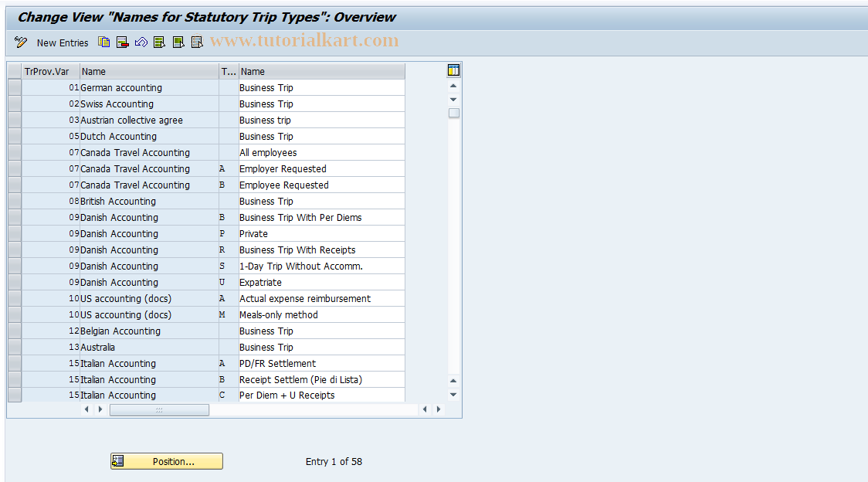Click the 13 provision variant cell
This screenshot has height=482, width=868.
click(51, 348)
